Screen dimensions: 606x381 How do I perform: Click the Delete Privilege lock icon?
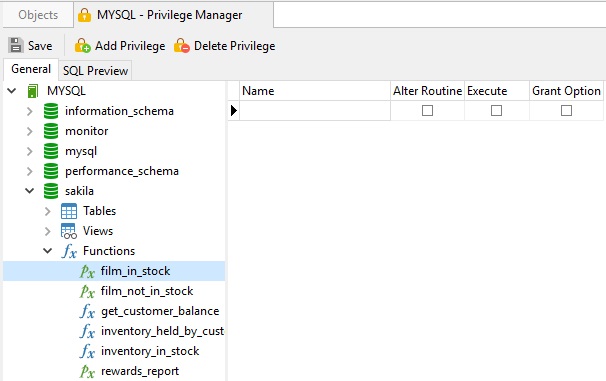(182, 46)
